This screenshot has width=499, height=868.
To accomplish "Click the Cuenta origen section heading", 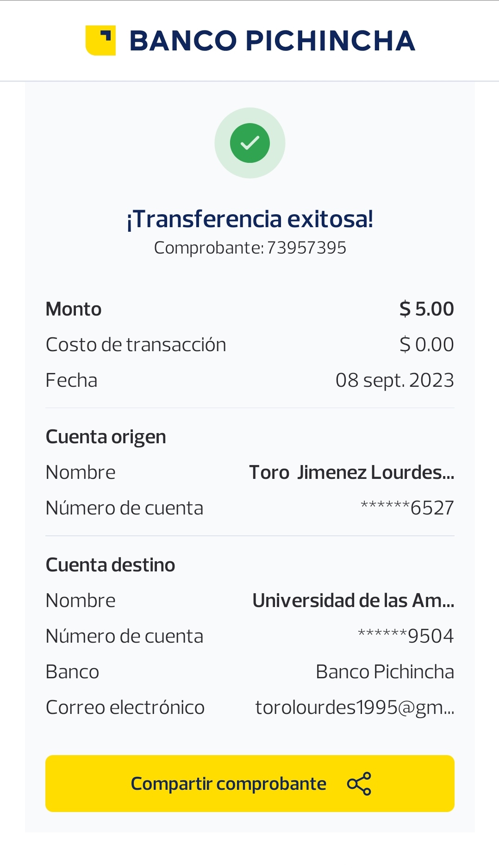I will click(x=106, y=437).
